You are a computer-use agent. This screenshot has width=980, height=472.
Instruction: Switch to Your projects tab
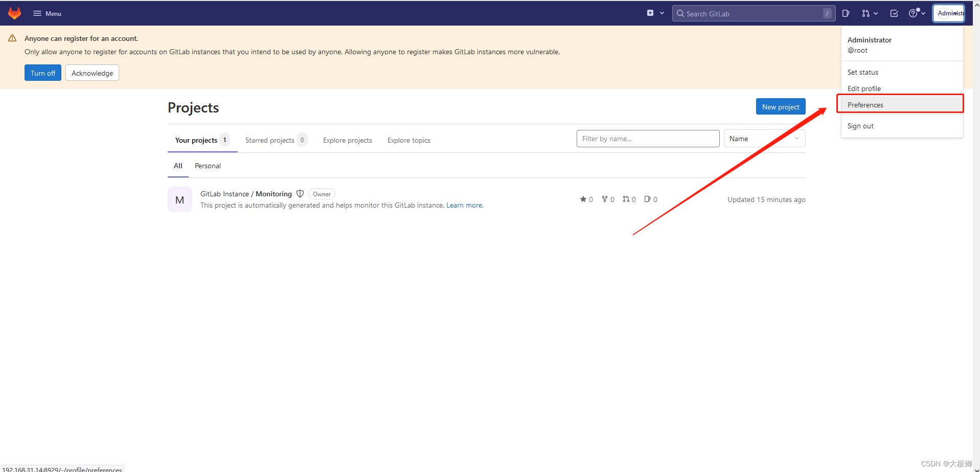[x=202, y=140]
